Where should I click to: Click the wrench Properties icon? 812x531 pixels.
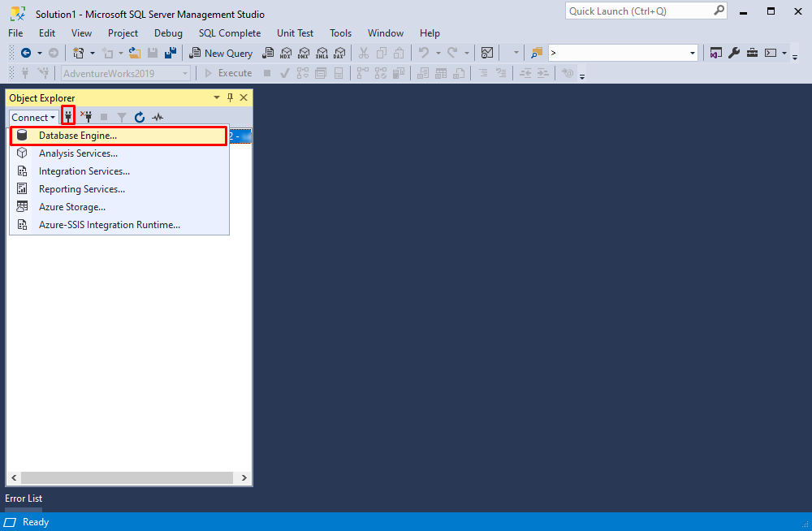tap(734, 53)
